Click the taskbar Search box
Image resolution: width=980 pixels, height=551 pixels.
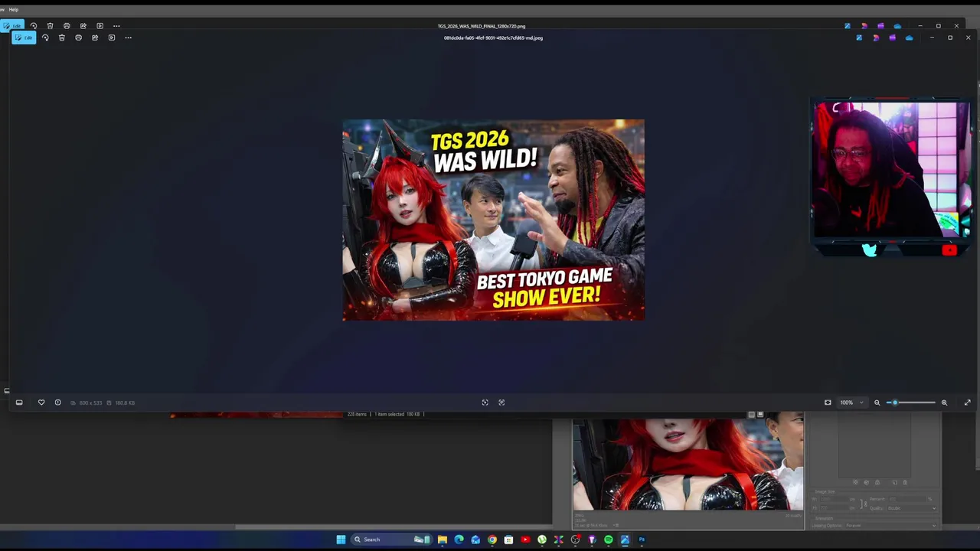point(391,540)
